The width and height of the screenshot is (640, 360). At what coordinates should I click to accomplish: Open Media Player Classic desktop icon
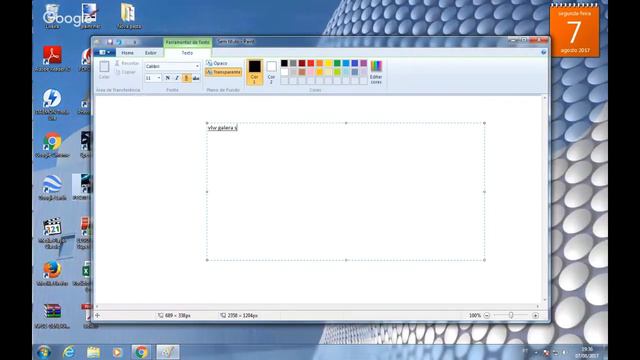pos(52,233)
